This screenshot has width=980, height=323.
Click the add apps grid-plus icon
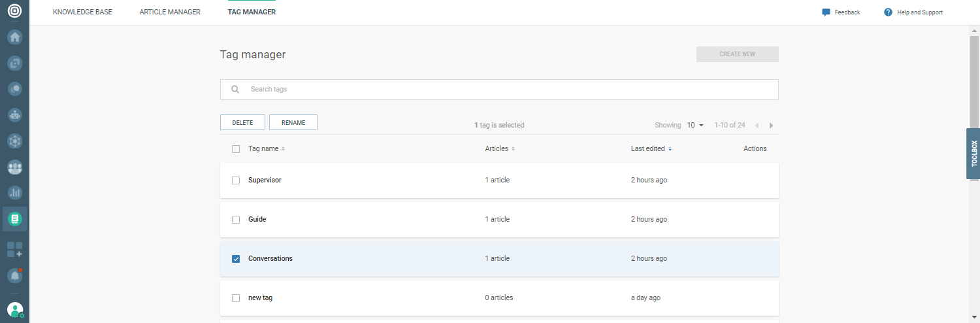point(14,249)
